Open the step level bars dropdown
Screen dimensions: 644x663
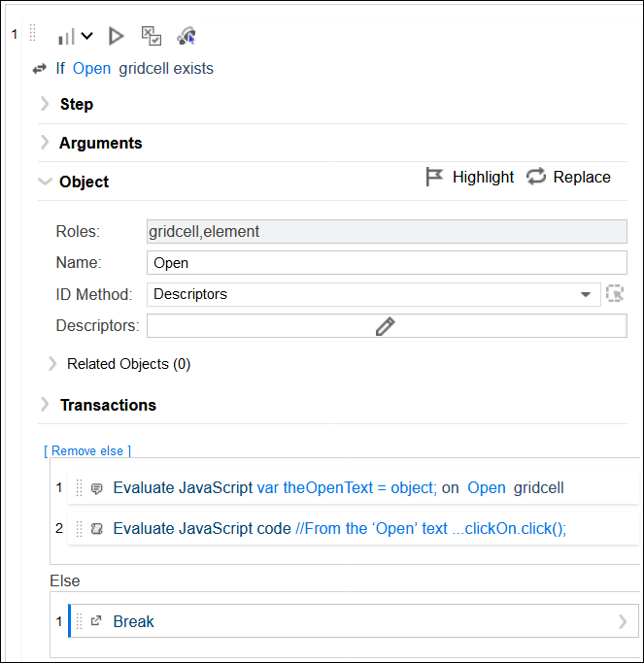[75, 36]
